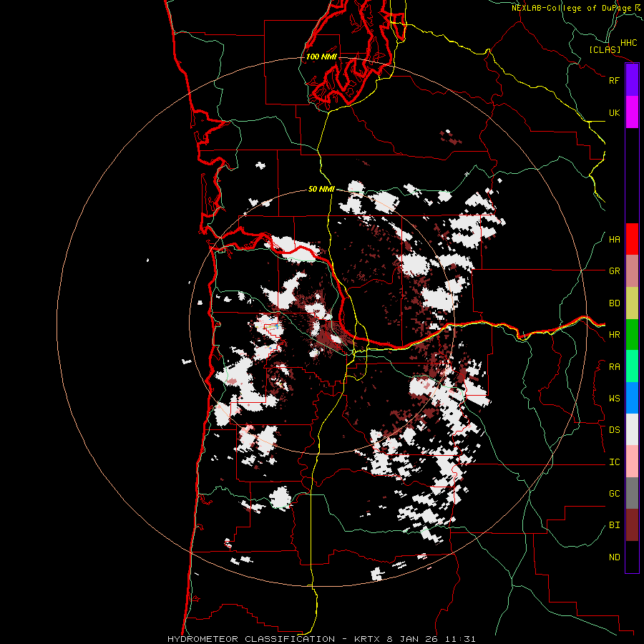
Task: Click the pink IC legend swatch
Action: [632, 462]
